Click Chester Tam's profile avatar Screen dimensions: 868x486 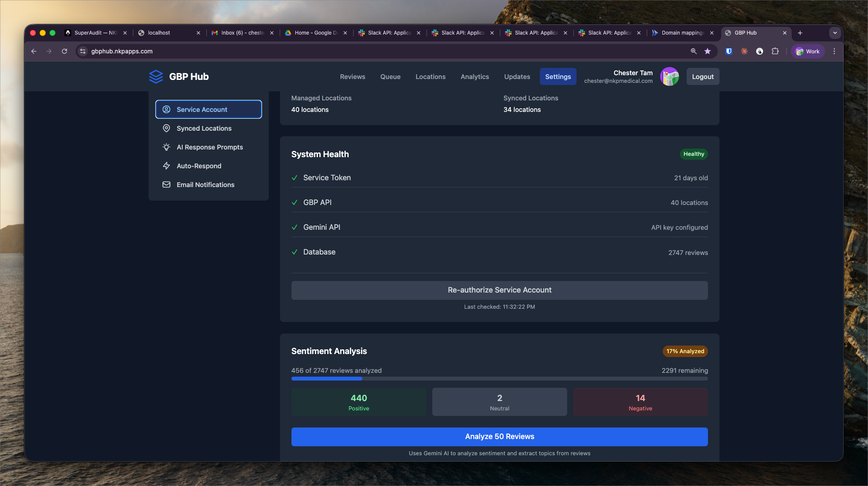[669, 76]
